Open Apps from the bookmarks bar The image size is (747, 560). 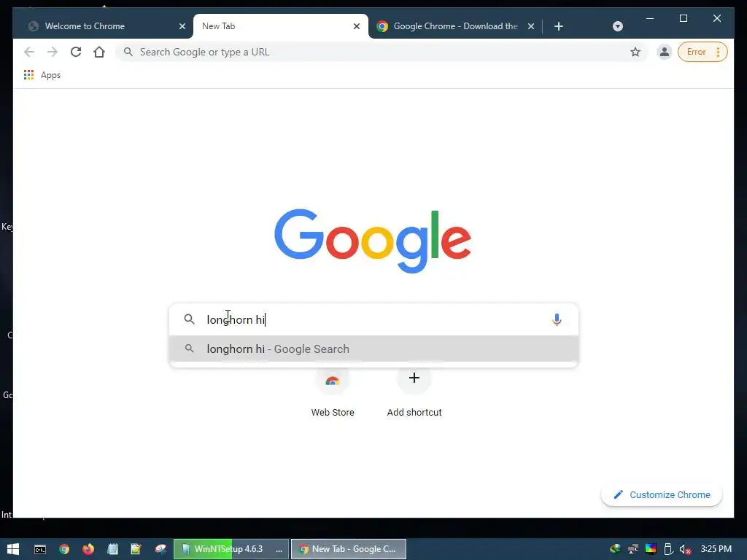[x=42, y=75]
